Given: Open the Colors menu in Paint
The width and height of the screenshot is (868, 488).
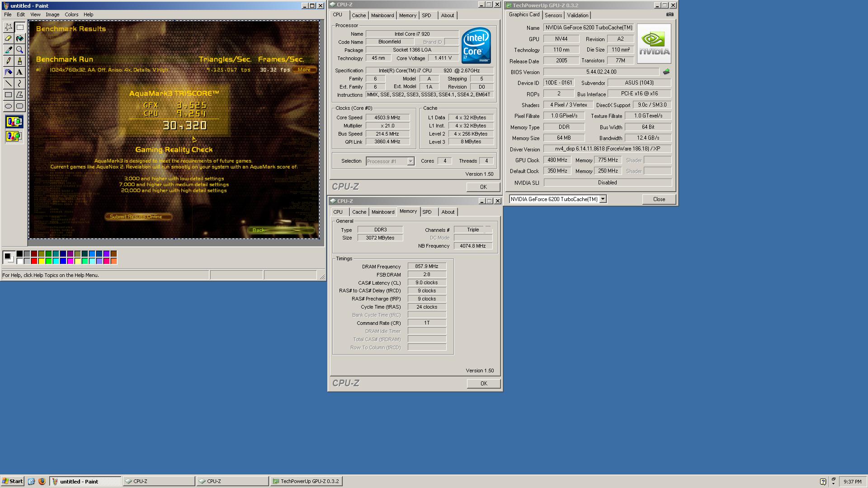Looking at the screenshot, I should (x=71, y=14).
